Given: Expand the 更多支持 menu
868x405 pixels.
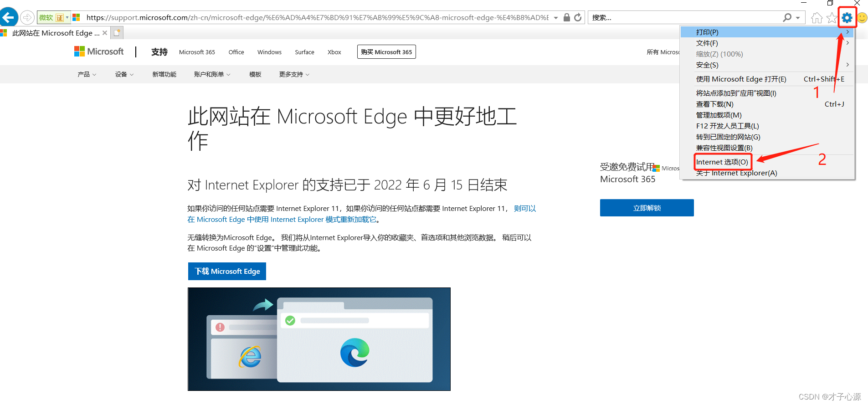Looking at the screenshot, I should pyautogui.click(x=294, y=74).
